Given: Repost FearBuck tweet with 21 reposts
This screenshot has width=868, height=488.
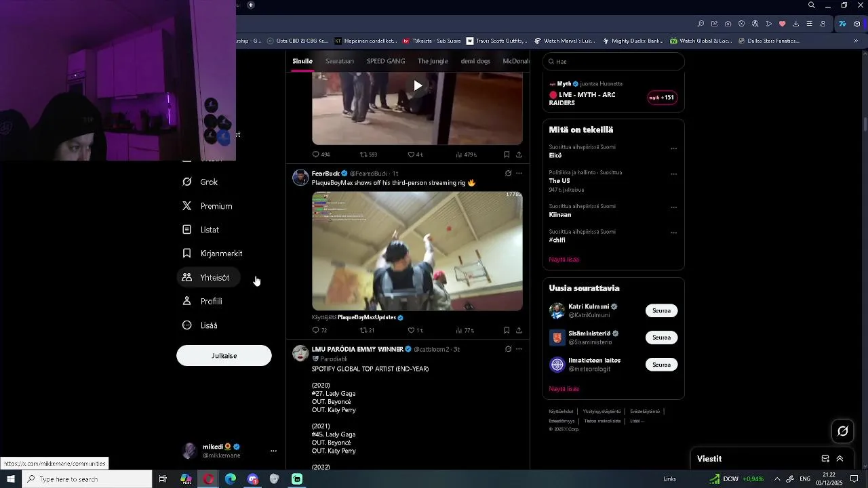Looking at the screenshot, I should coord(367,330).
